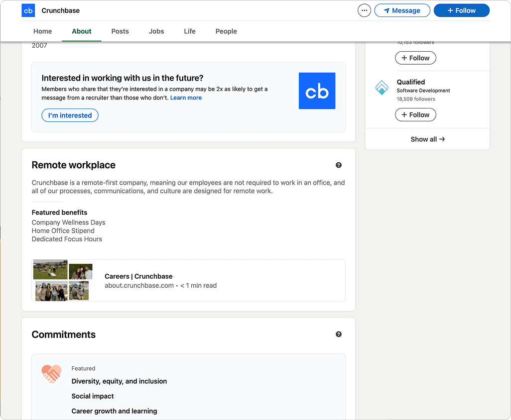Follow the company above Qualified

[x=415, y=58]
